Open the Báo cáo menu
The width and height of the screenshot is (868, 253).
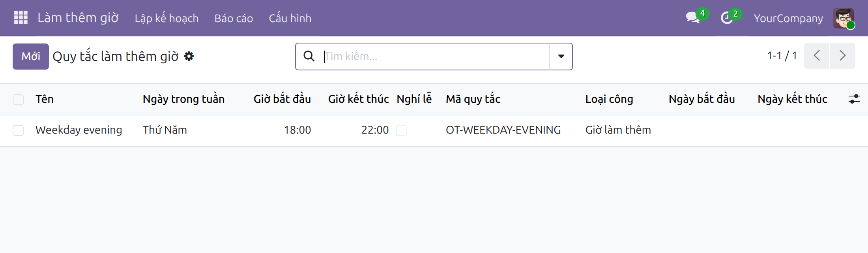(234, 18)
